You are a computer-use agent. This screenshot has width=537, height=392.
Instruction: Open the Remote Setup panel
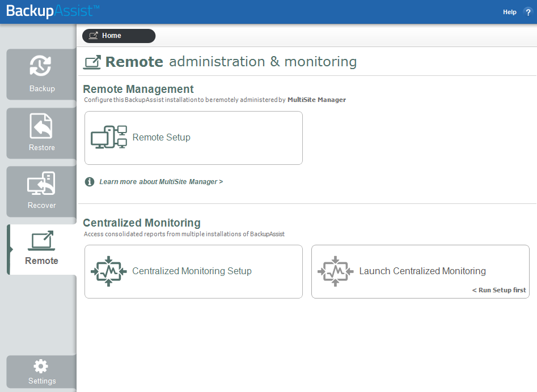click(x=193, y=138)
